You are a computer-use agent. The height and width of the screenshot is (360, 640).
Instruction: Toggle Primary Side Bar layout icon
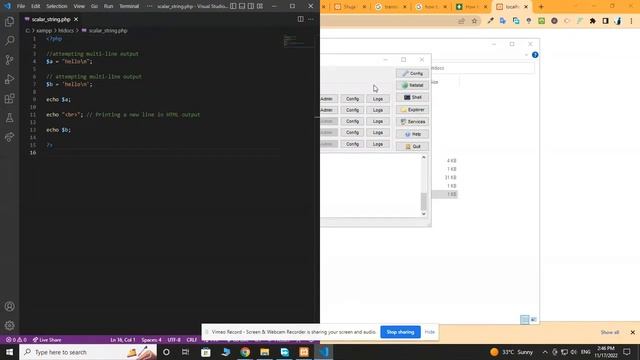coord(233,6)
